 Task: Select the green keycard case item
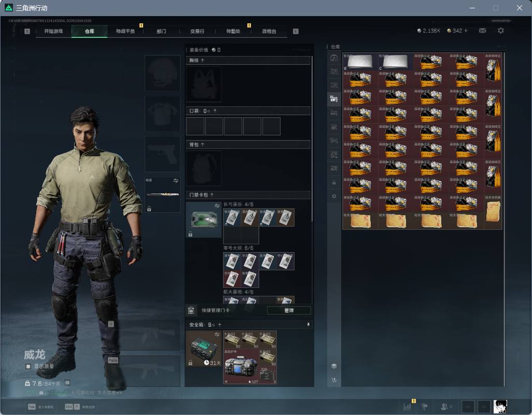[x=204, y=219]
